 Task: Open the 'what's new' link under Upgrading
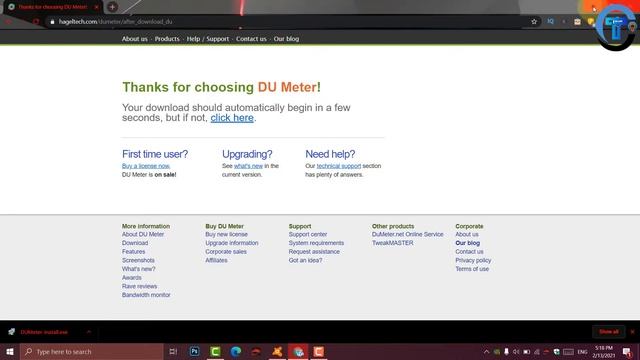[248, 166]
